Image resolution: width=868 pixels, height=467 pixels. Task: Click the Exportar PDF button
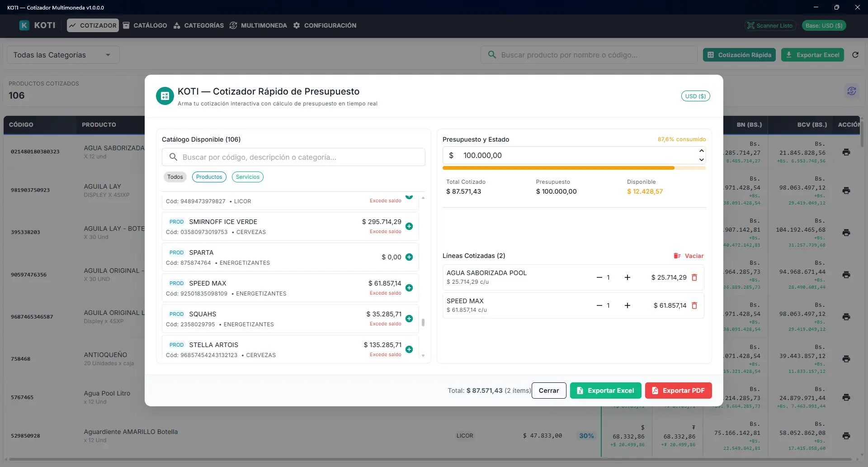point(678,391)
